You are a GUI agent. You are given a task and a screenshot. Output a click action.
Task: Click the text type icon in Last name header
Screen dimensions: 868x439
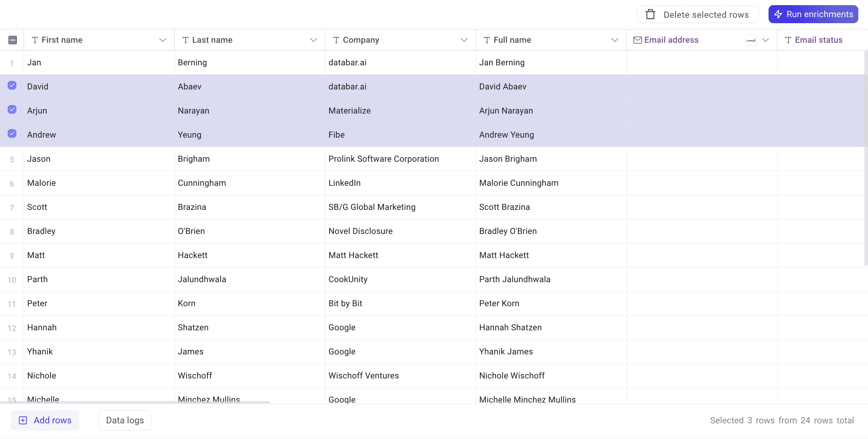pos(186,40)
